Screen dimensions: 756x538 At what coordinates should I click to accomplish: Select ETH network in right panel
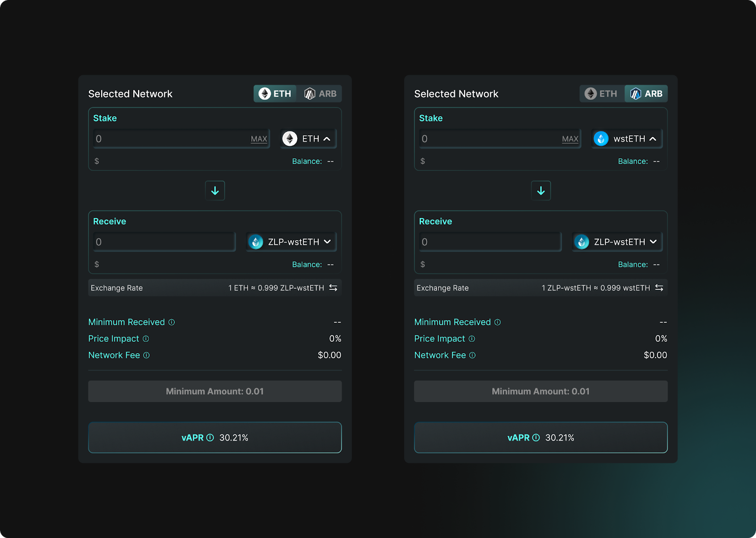(x=601, y=94)
